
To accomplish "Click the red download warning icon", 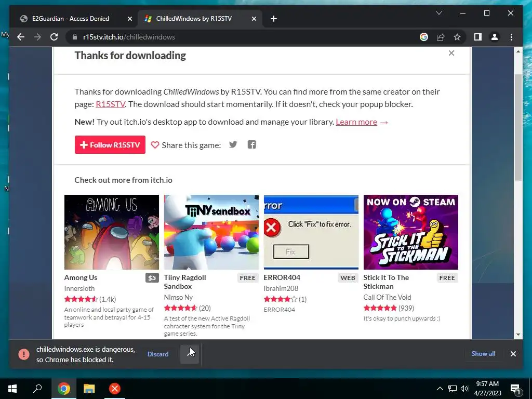I will pos(24,354).
